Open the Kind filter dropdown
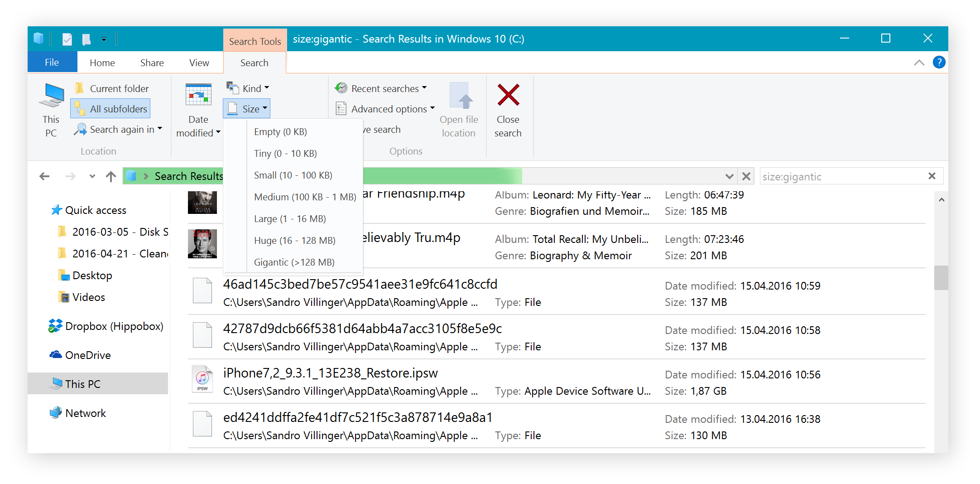This screenshot has height=484, width=980. coord(249,88)
